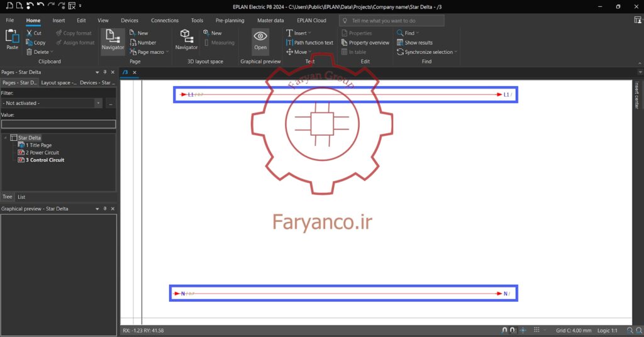
Task: Toggle the grid display dots icon
Action: (x=536, y=329)
